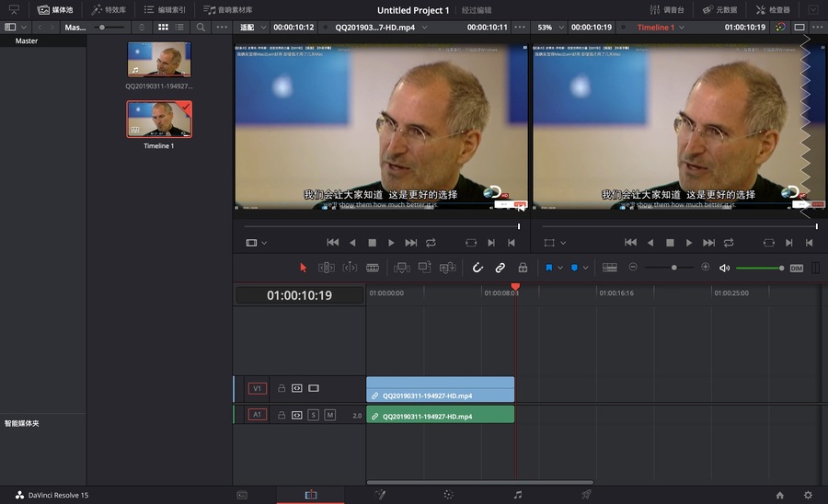828x504 pixels.
Task: Mute the A1 audio track
Action: (330, 415)
